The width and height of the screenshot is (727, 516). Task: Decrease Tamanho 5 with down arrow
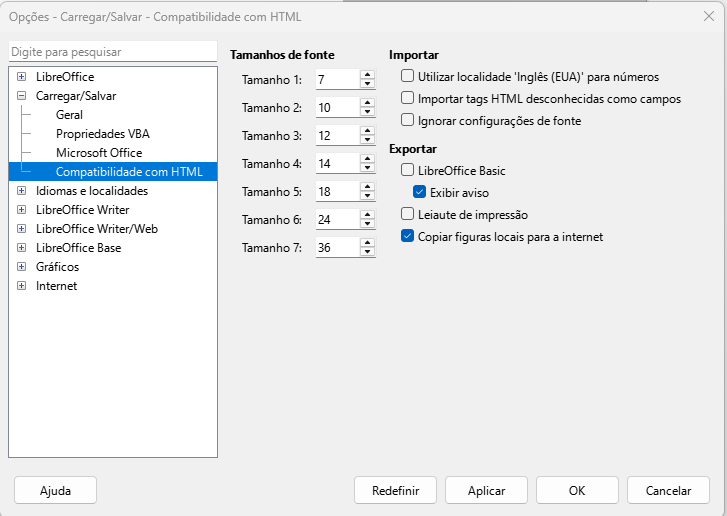[x=367, y=196]
